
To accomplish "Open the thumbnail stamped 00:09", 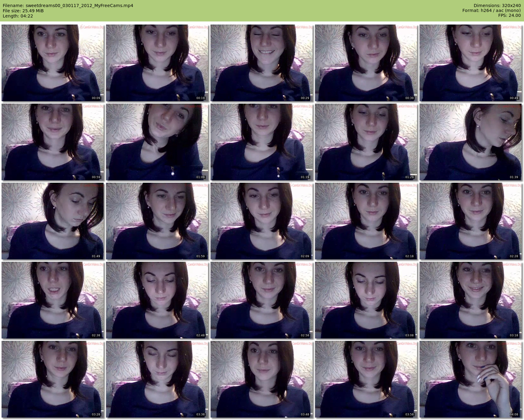I will (53, 63).
